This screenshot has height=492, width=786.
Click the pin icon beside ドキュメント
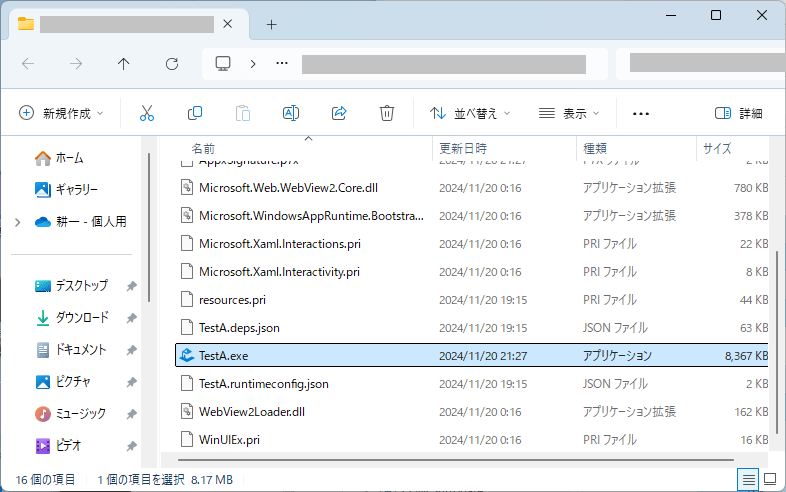(x=131, y=350)
